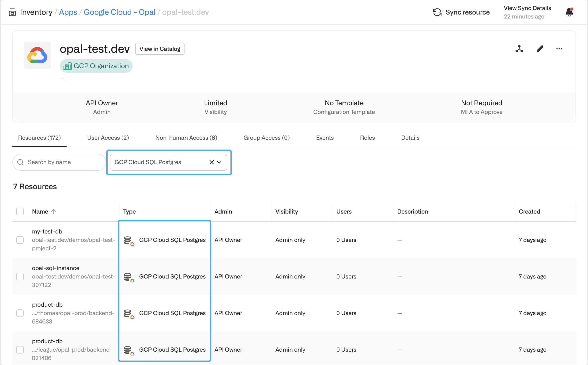Click the Sync resource refresh icon
Viewport: 588px width, 365px height.
[437, 12]
